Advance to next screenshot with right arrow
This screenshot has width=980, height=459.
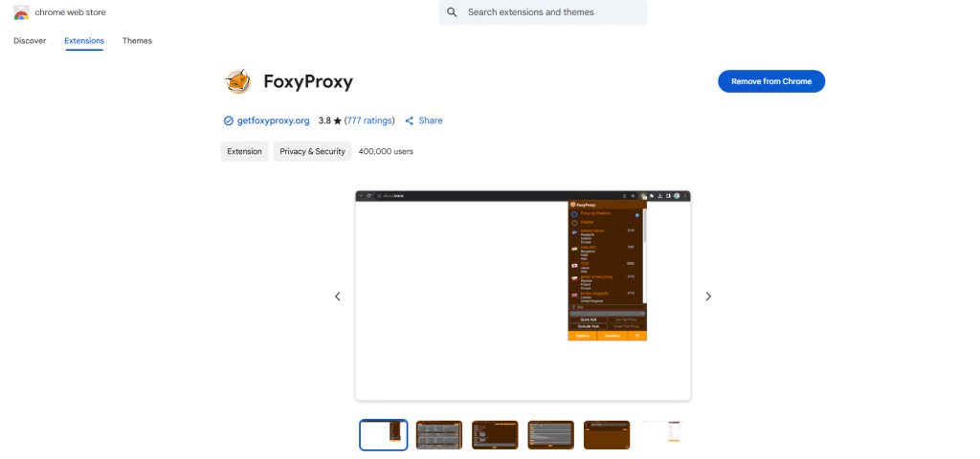(x=708, y=296)
